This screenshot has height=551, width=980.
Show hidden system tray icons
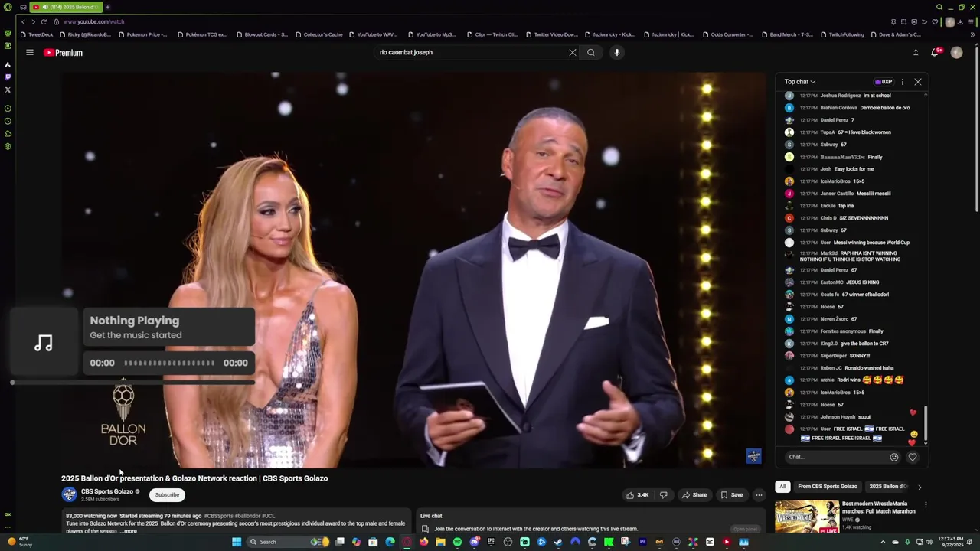tap(883, 542)
